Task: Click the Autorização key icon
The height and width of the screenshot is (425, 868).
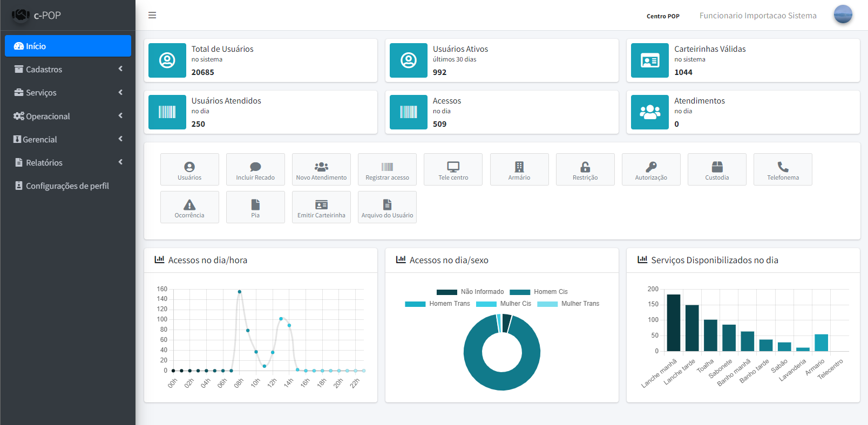Action: click(x=651, y=167)
